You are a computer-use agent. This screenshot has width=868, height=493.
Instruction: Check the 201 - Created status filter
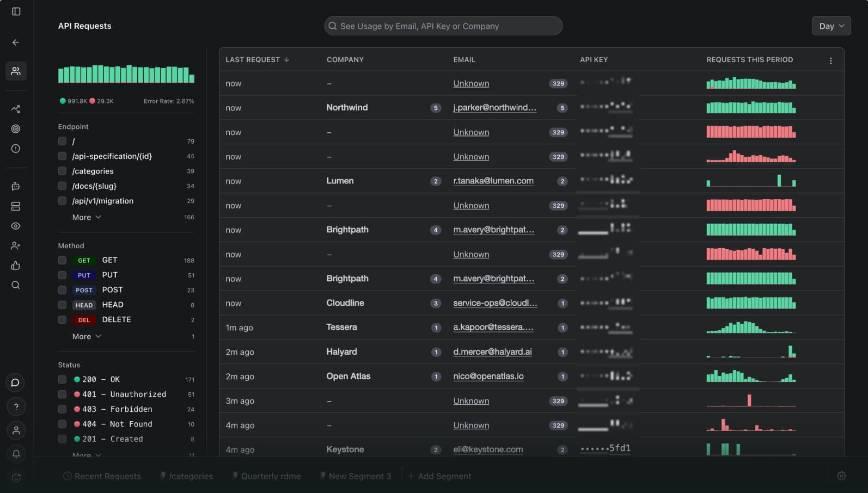[x=62, y=439]
